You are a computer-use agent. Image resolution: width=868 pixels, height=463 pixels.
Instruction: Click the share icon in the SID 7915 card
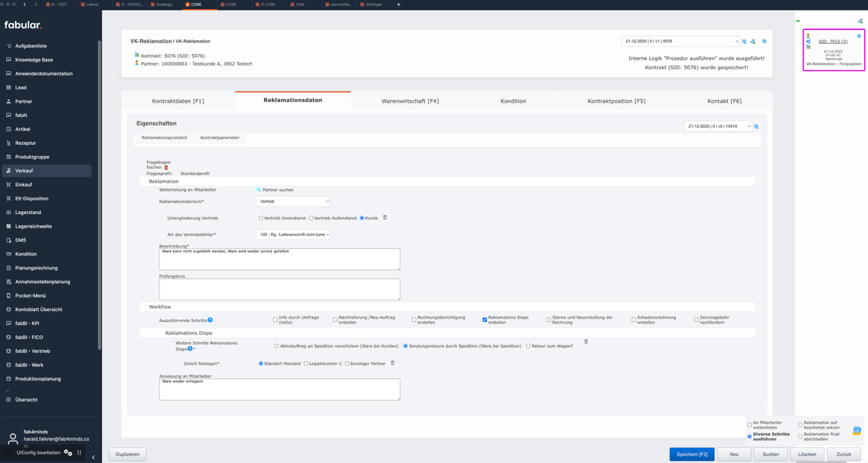[x=808, y=42]
